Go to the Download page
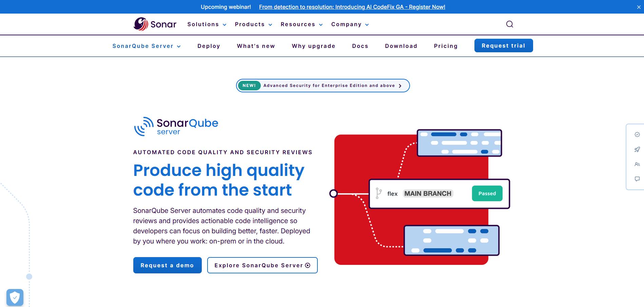644x307 pixels. click(401, 46)
